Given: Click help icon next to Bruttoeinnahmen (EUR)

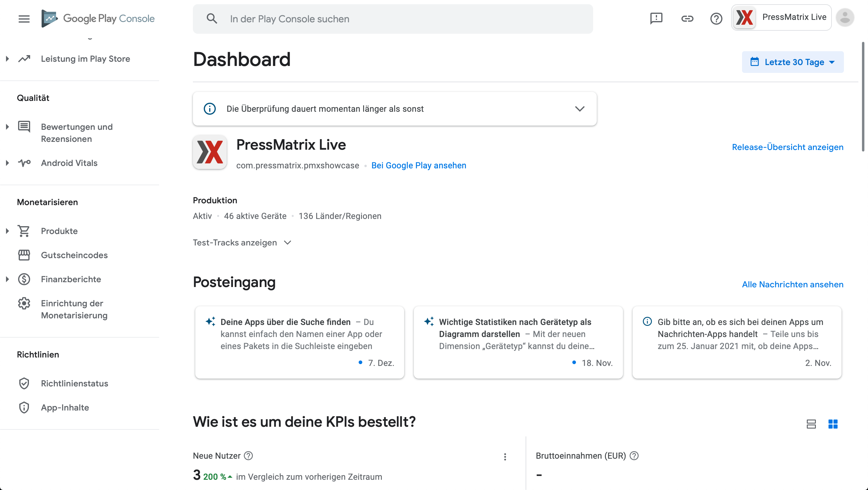Looking at the screenshot, I should click(x=634, y=456).
